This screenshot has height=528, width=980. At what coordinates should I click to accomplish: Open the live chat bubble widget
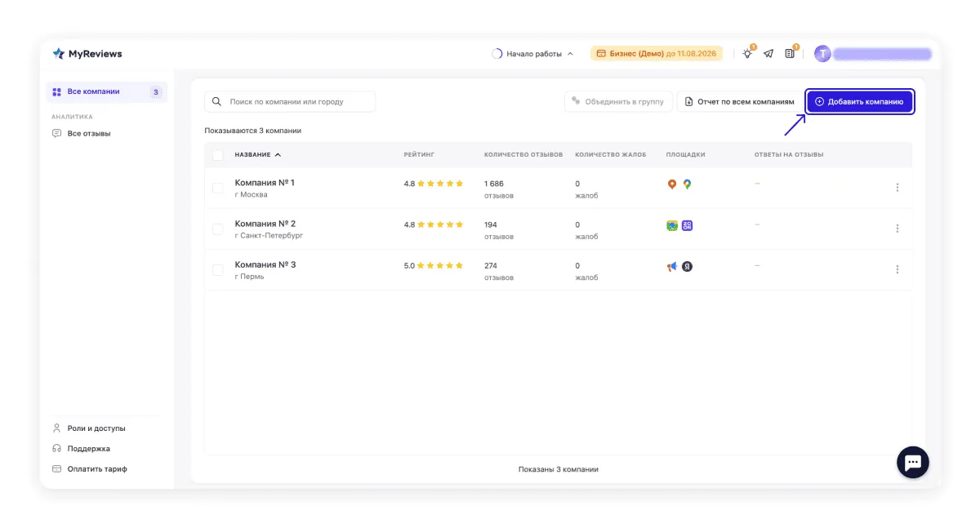coord(913,463)
